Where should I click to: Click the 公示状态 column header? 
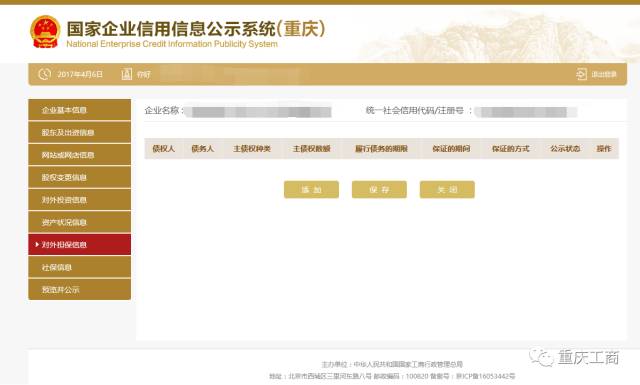coord(565,149)
